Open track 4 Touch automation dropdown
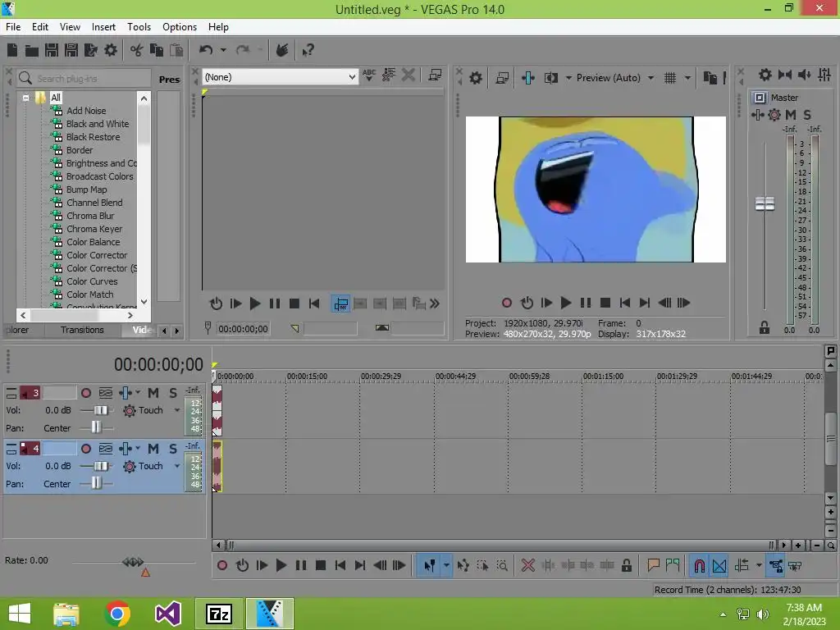The image size is (840, 630). (177, 466)
